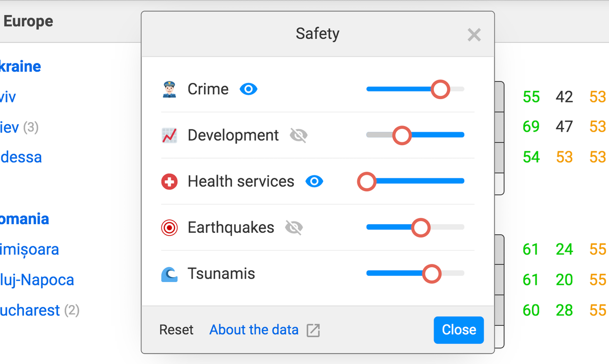The image size is (609, 364).
Task: Click the Development chart icon
Action: (x=169, y=136)
